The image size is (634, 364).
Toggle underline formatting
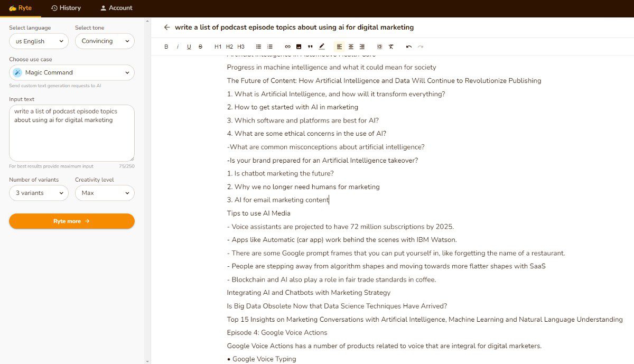point(189,46)
